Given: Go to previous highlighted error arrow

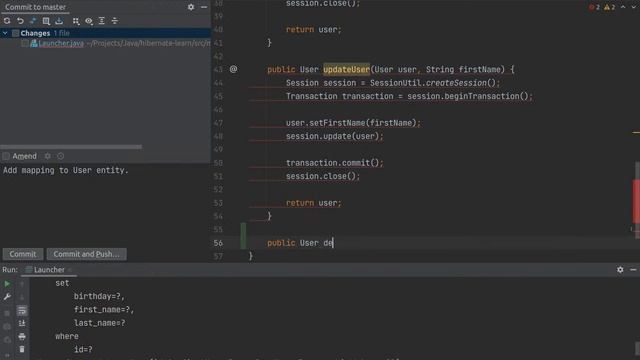Looking at the screenshot, I should (x=623, y=7).
